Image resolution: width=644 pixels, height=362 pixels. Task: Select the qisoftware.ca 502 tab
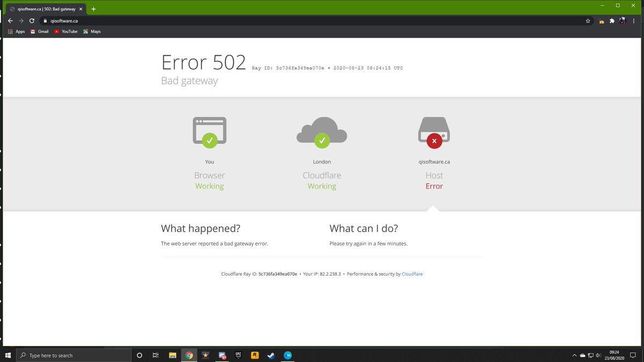click(46, 9)
